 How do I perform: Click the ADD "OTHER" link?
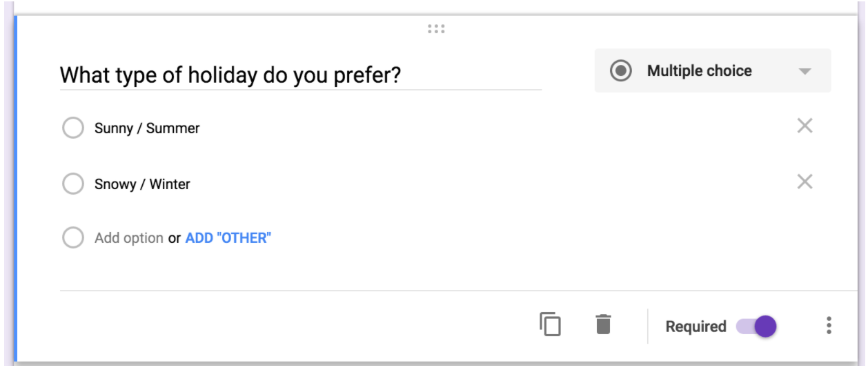(228, 238)
